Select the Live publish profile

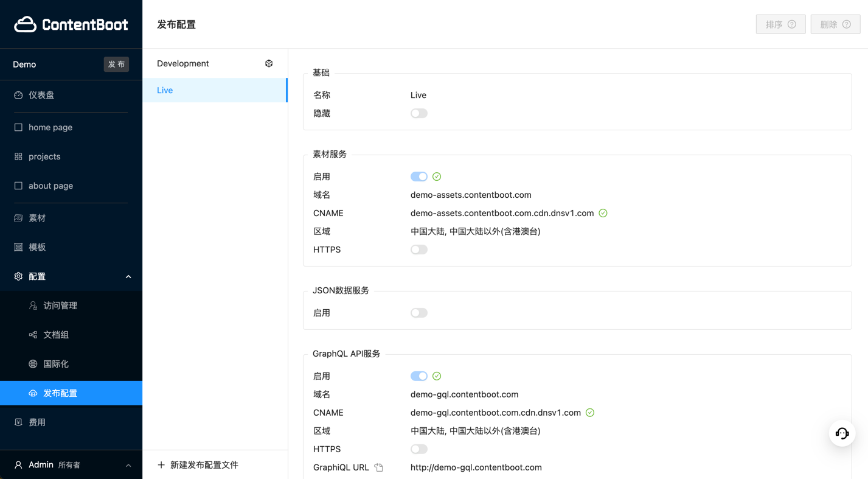(215, 90)
